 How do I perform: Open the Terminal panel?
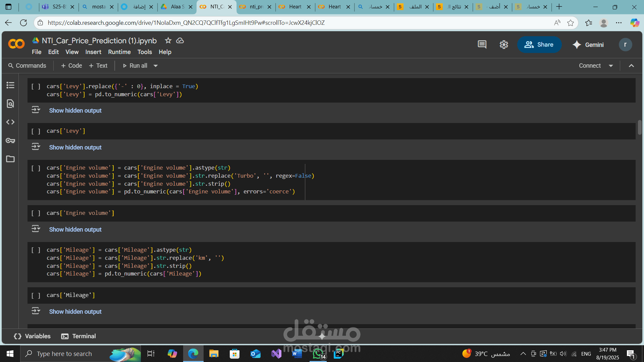coord(78,336)
